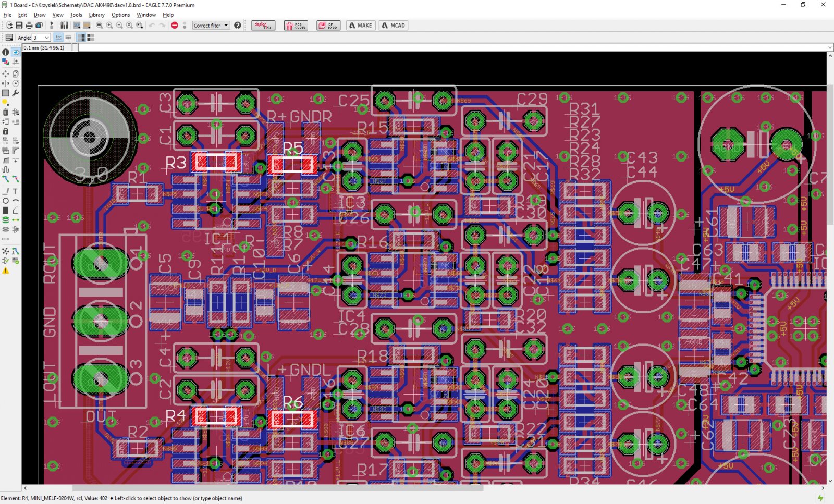The width and height of the screenshot is (834, 504).
Task: Toggle the Abc text option button
Action: tap(58, 38)
